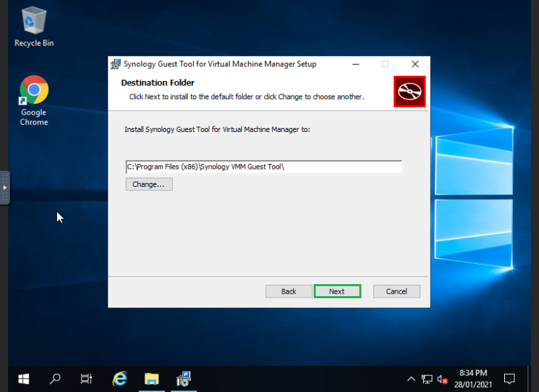Expand the left-edge side panel handle
Image resolution: width=539 pixels, height=392 pixels.
(x=5, y=188)
